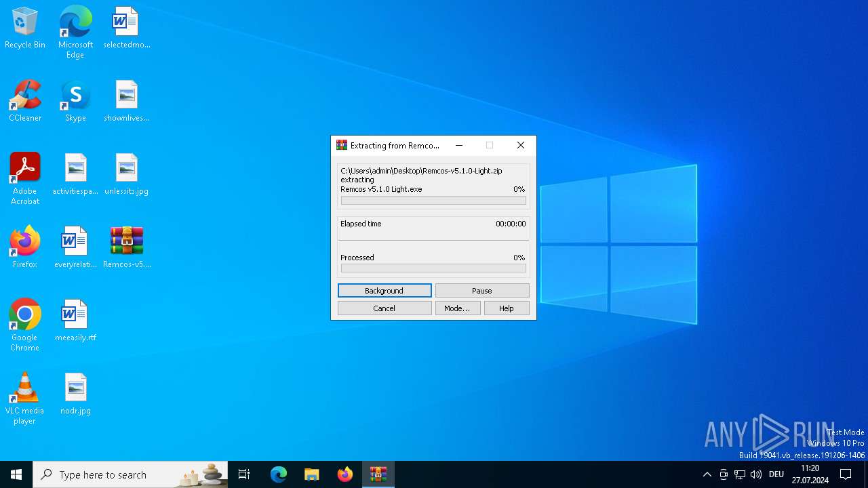Open the notification center icon
The width and height of the screenshot is (868, 488).
[x=846, y=474]
